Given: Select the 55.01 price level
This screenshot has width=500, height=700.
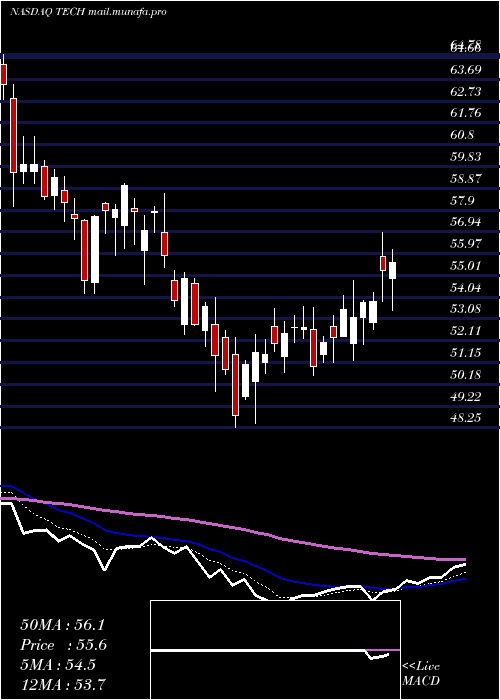Looking at the screenshot, I should pos(466,266).
